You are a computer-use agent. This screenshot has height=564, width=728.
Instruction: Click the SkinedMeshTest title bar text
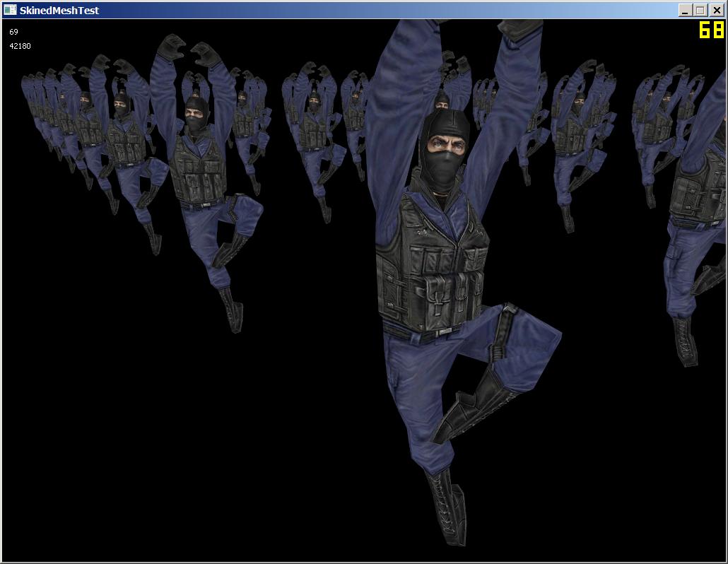(59, 10)
